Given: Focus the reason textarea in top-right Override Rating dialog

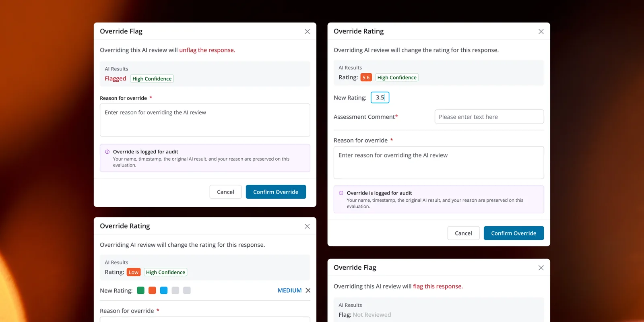Looking at the screenshot, I should click(439, 163).
